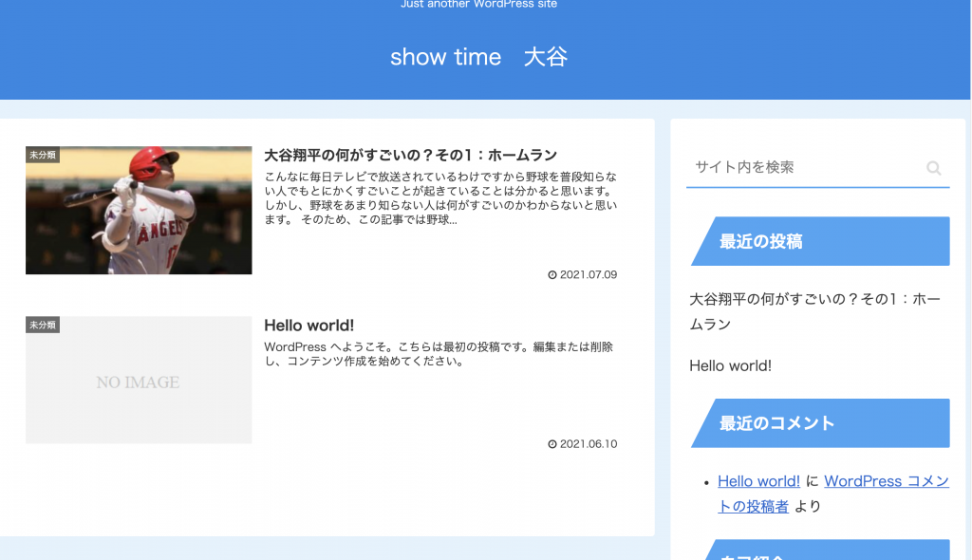Click the 最近の投稿 sidebar heading

tap(760, 242)
